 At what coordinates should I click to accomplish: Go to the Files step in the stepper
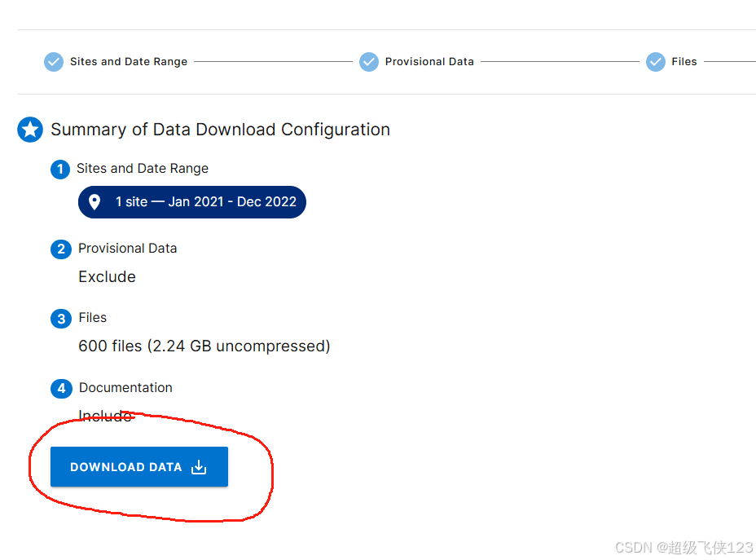pos(684,61)
